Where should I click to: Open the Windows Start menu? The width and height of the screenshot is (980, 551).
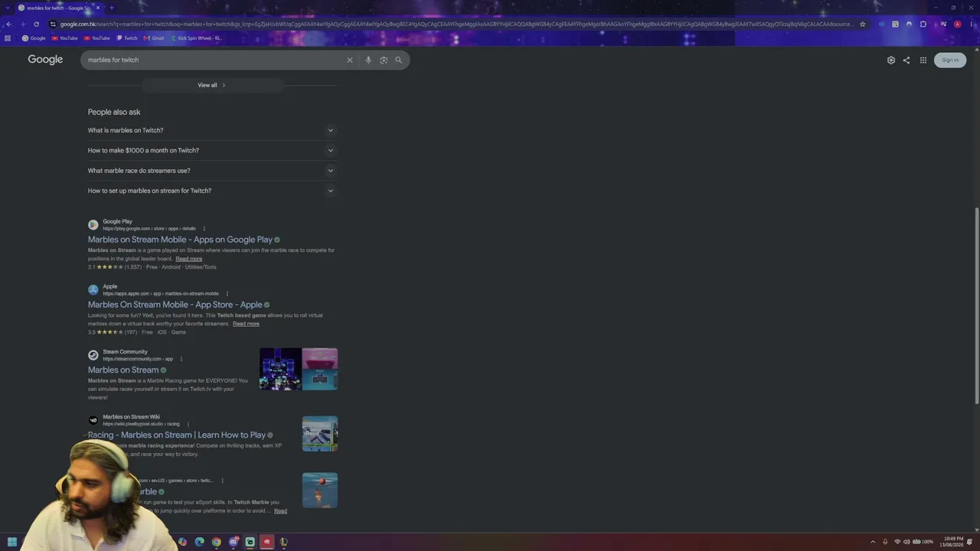pos(12,542)
